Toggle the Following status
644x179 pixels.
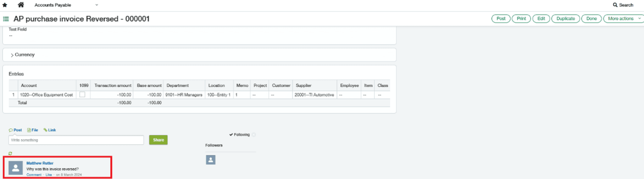tap(240, 135)
